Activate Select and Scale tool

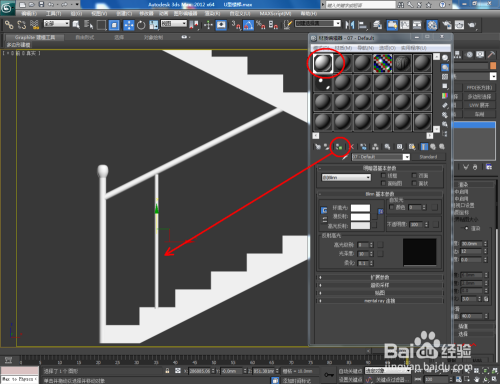click(x=154, y=25)
